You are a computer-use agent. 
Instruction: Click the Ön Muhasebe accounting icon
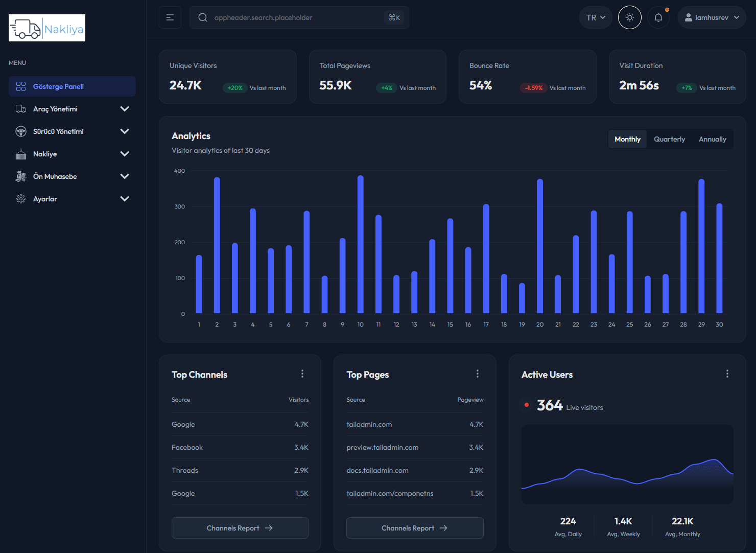pyautogui.click(x=20, y=176)
